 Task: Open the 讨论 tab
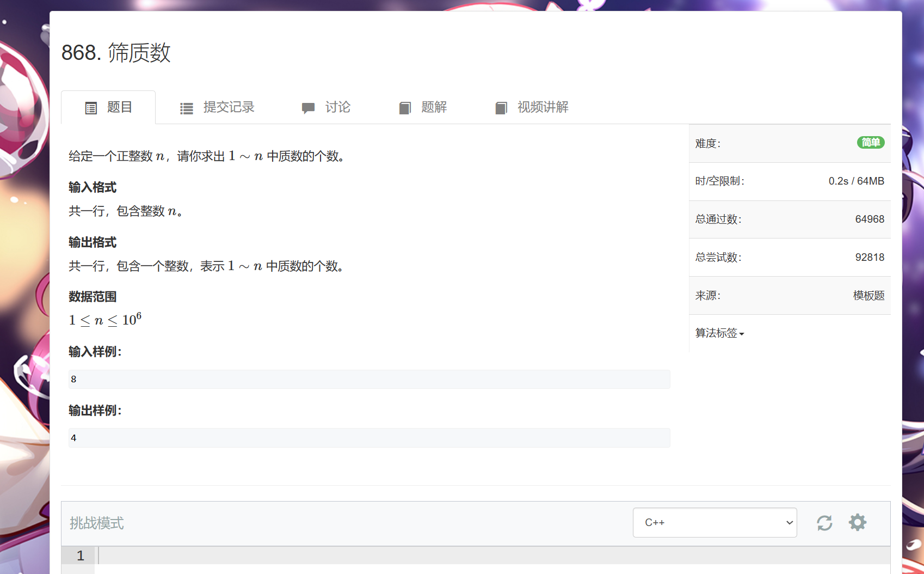pyautogui.click(x=337, y=107)
